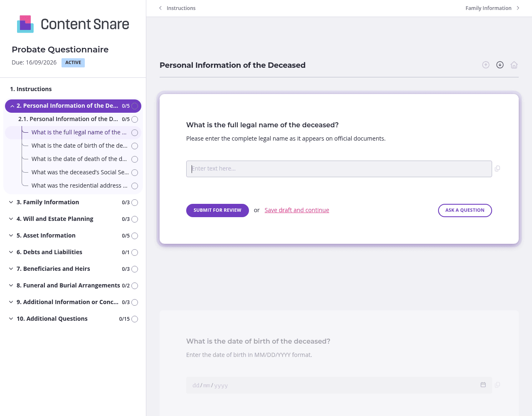
Task: Select the Social Security question in sidebar
Action: tap(80, 172)
